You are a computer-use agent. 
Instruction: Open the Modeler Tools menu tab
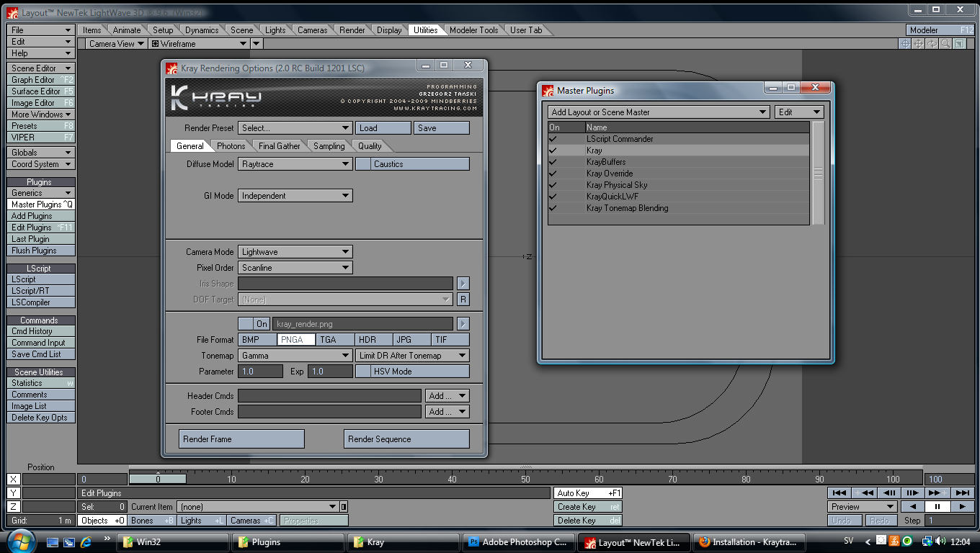(473, 30)
